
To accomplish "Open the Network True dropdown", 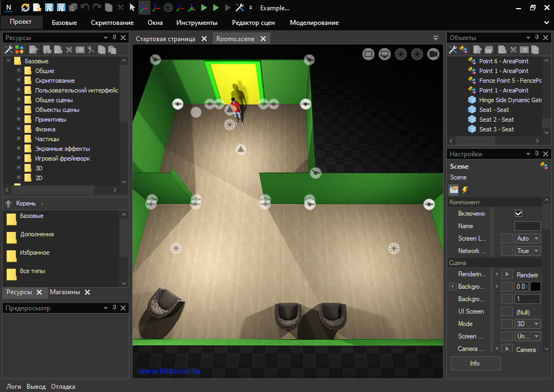I will click(x=527, y=251).
